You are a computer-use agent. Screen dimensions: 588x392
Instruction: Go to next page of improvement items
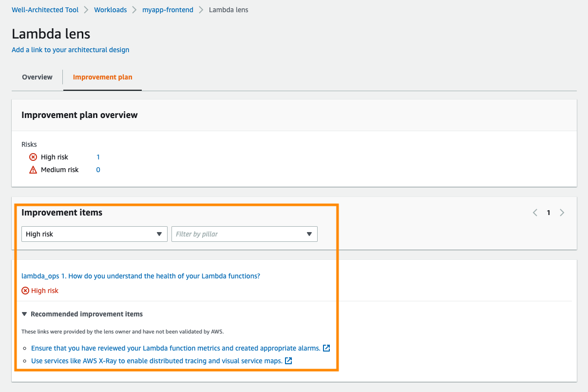point(562,213)
